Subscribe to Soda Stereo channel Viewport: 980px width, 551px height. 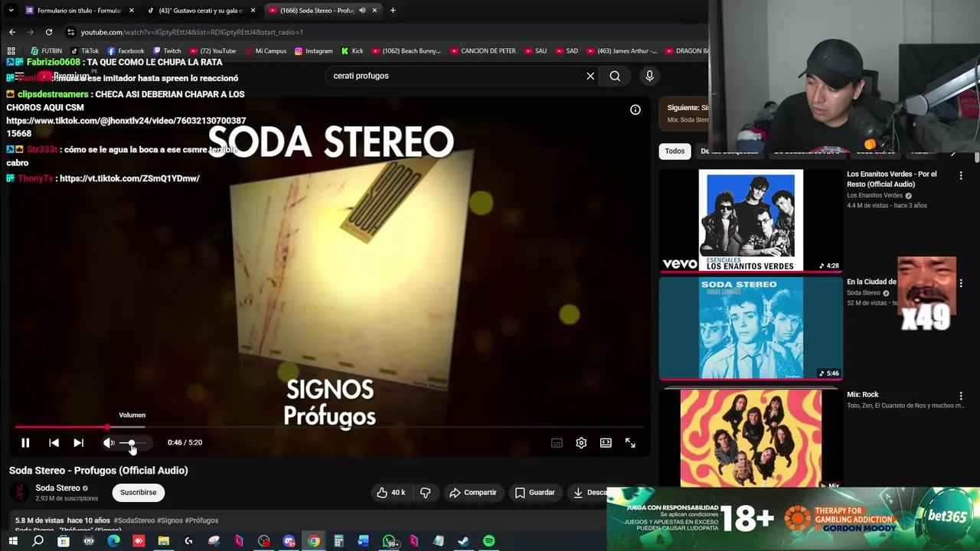click(138, 492)
